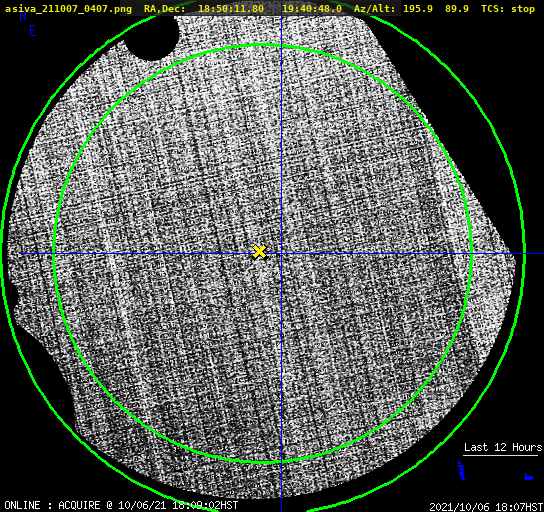Click the TCS: stop status text
This screenshot has width=544, height=512.
(x=508, y=9)
